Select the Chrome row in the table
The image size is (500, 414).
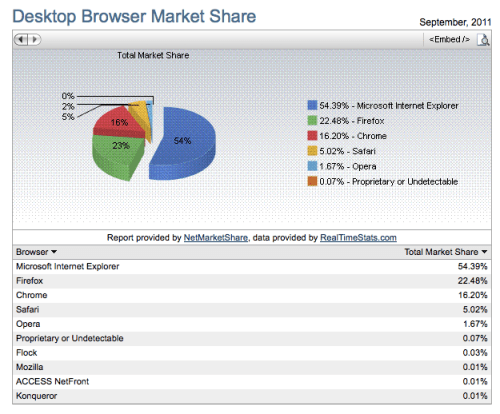click(252, 295)
